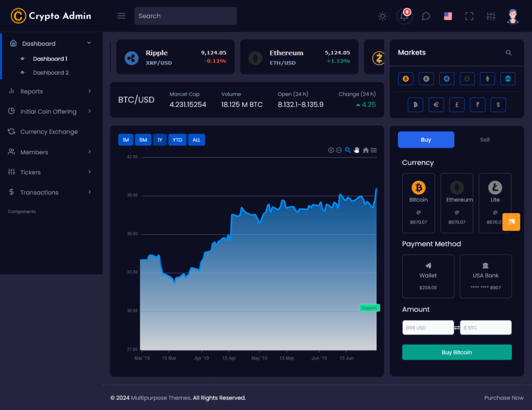Select the 6M chart range tab

click(143, 139)
